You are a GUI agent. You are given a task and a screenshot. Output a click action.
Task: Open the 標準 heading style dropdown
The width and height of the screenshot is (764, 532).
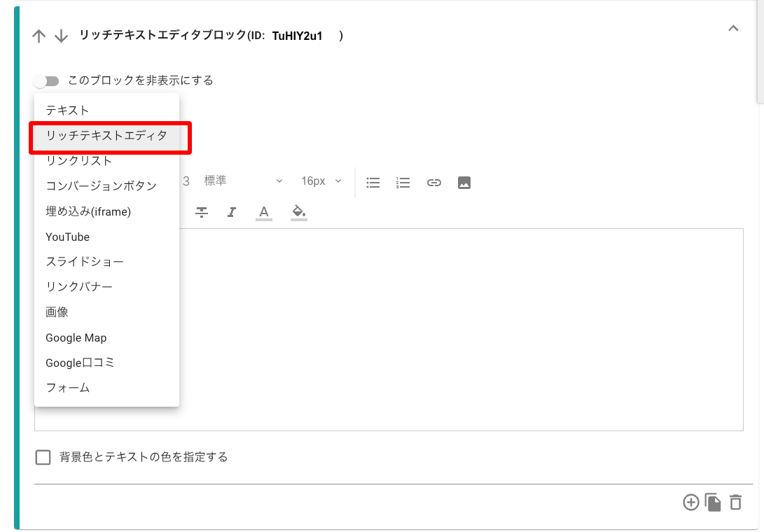click(x=243, y=181)
